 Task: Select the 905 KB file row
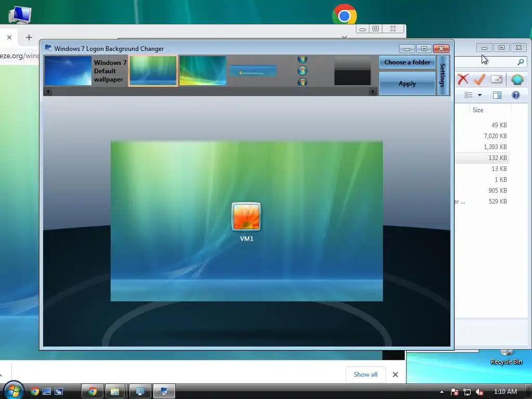click(482, 191)
